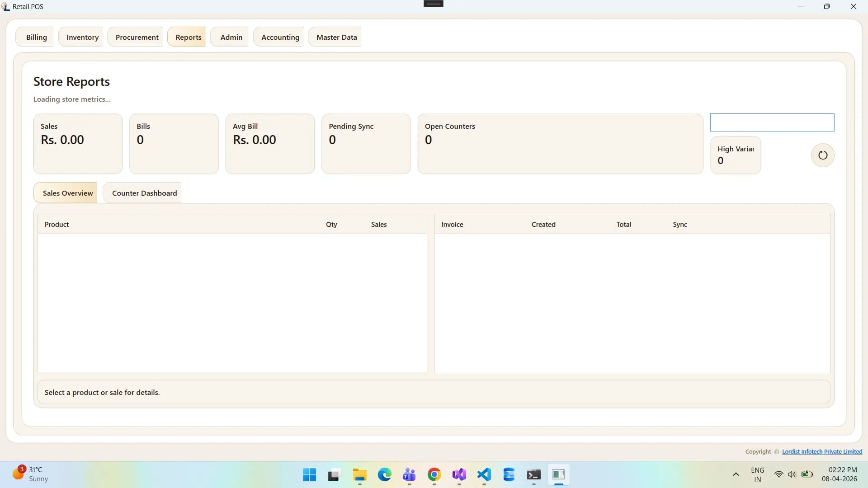Click the empty input box above High Variance

pyautogui.click(x=772, y=122)
